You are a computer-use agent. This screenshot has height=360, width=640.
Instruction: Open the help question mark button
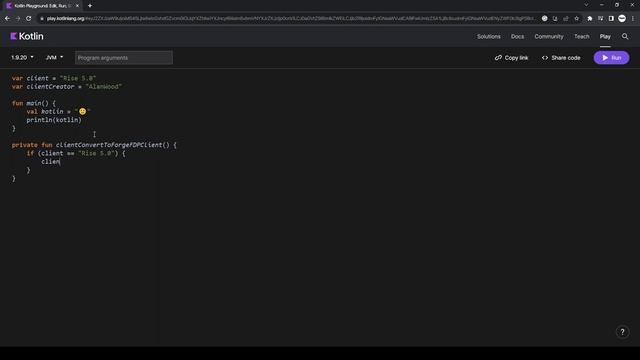pyautogui.click(x=622, y=332)
